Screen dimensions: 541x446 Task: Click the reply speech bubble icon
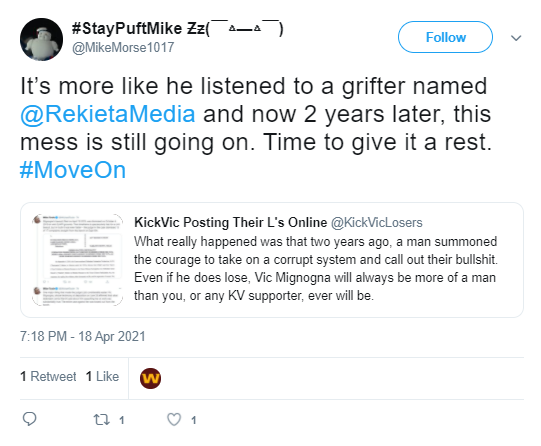tap(29, 419)
